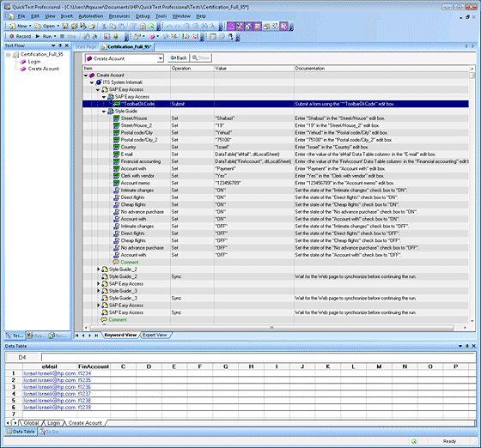Click the horizontal scrollbar of keyword grid
The height and width of the screenshot is (448, 481).
(x=271, y=328)
